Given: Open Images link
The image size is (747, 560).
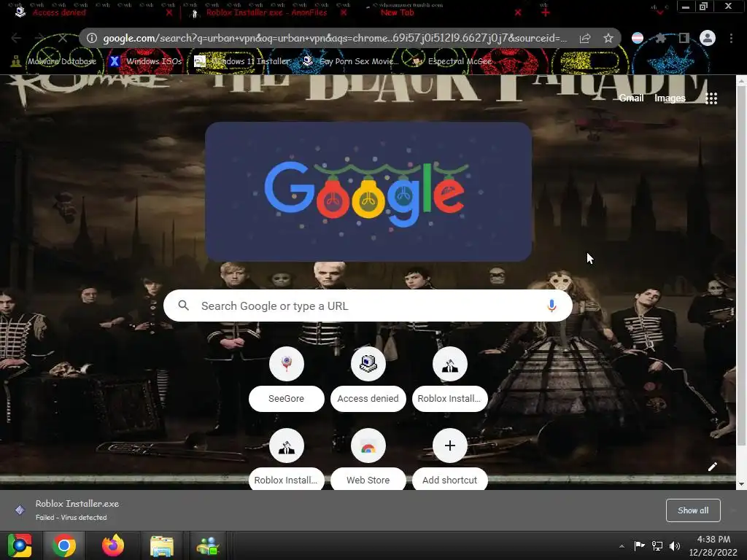Looking at the screenshot, I should [670, 98].
